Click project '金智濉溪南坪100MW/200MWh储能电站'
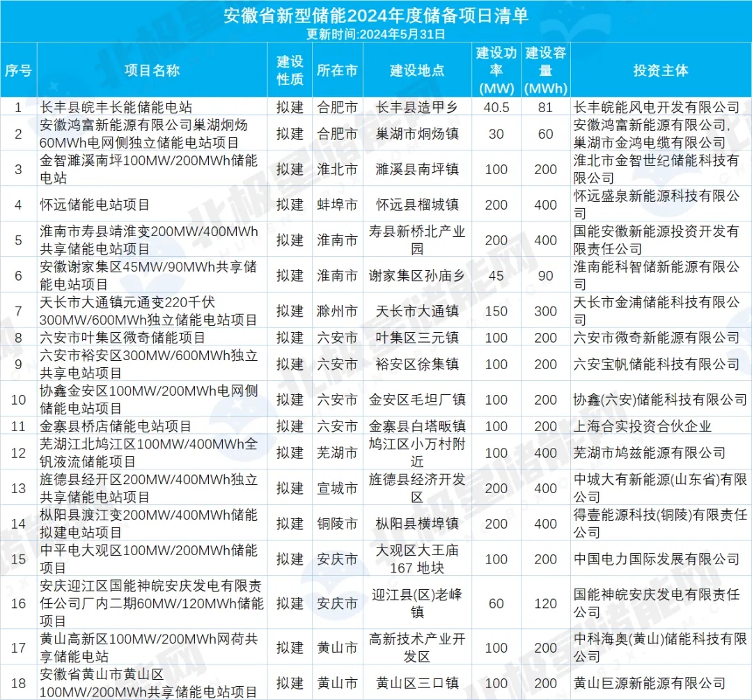The height and width of the screenshot is (700, 752). click(x=149, y=169)
